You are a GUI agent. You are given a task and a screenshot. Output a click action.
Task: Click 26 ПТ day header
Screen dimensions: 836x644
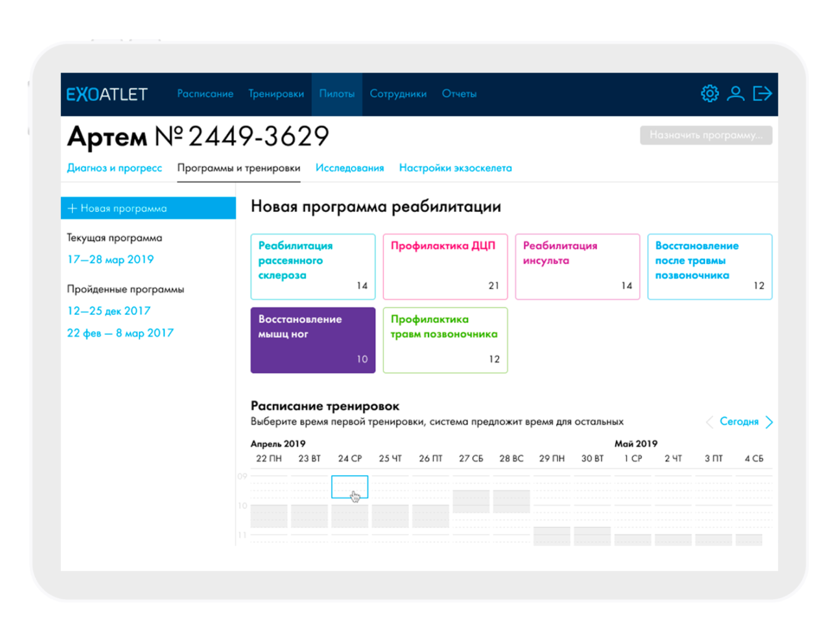click(431, 458)
